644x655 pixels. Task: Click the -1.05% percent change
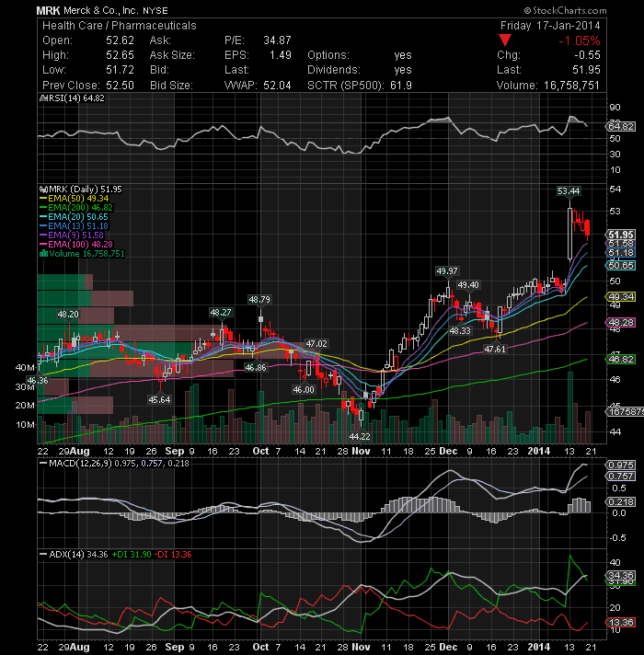coord(580,40)
